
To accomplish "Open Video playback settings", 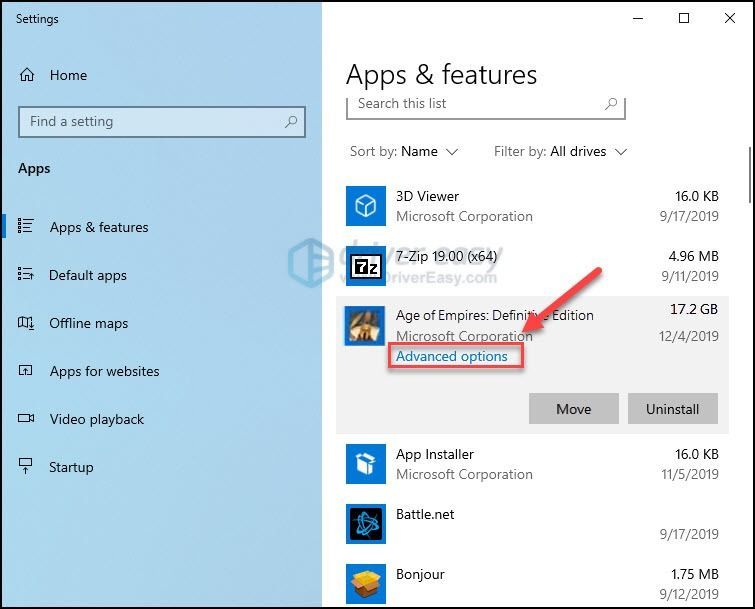I will (x=97, y=419).
